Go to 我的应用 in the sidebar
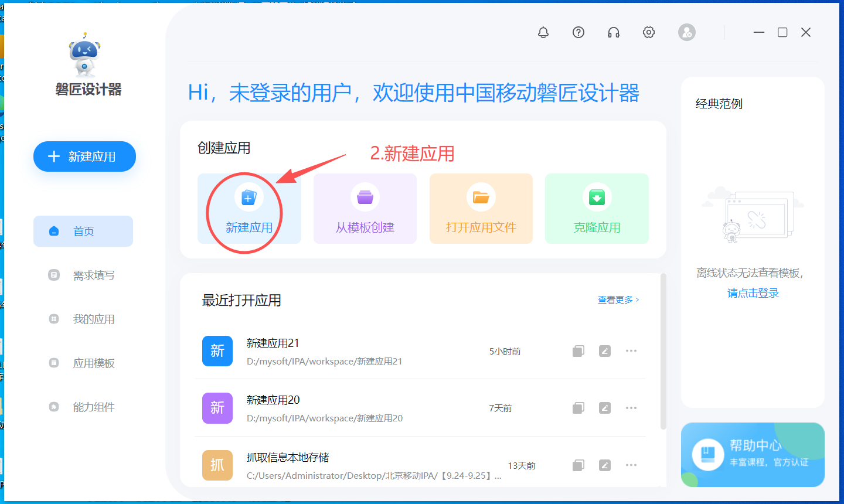 tap(83, 319)
